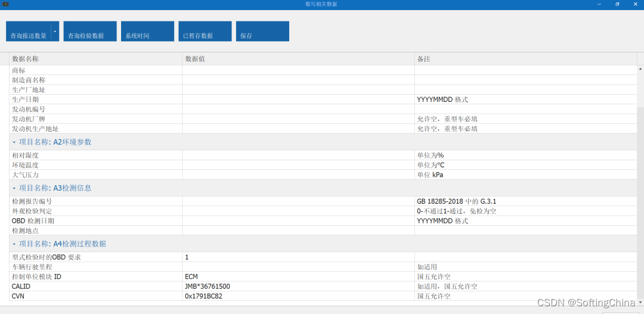Click the 数据值 cell for 发动机生产地址
644x314 pixels.
[x=298, y=129]
